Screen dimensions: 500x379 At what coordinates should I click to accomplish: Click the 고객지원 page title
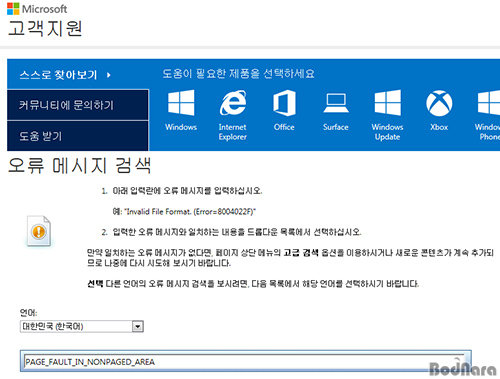tap(45, 28)
